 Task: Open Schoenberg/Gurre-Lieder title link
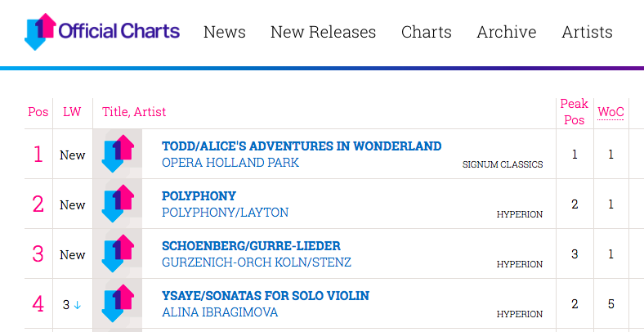(x=251, y=246)
